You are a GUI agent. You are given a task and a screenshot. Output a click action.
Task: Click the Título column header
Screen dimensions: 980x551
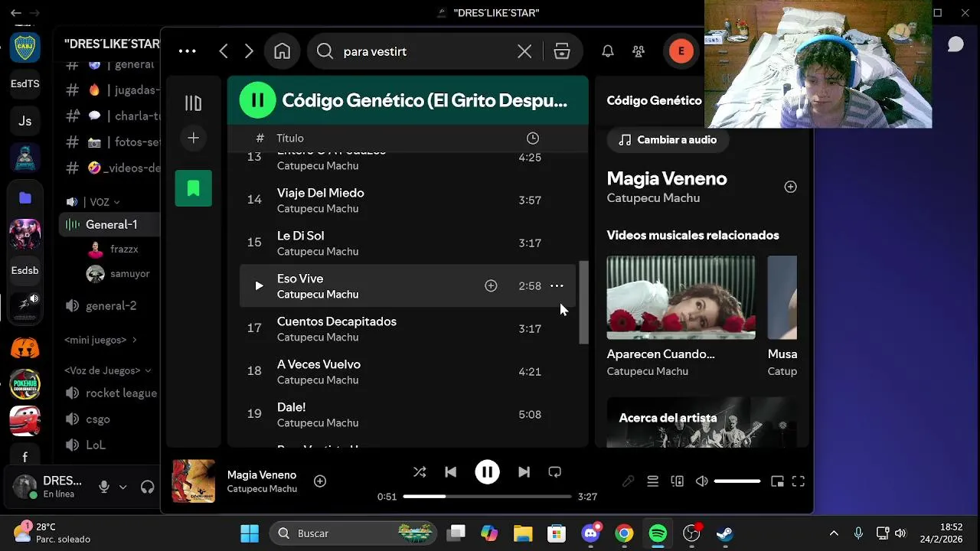pyautogui.click(x=290, y=139)
